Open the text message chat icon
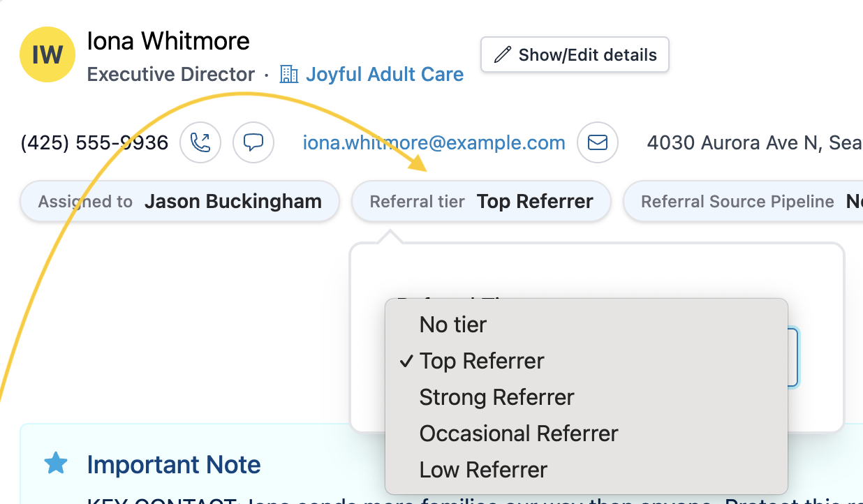This screenshot has height=504, width=863. [x=253, y=143]
